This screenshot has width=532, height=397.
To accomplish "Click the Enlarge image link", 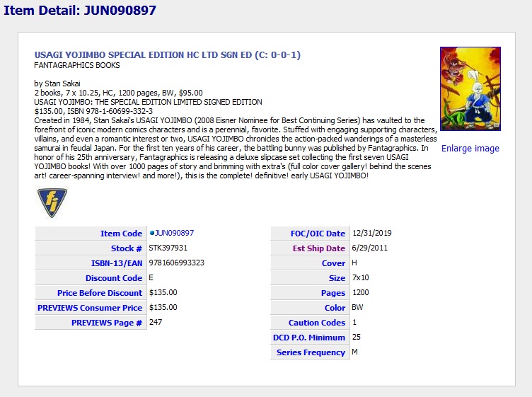I will click(470, 149).
